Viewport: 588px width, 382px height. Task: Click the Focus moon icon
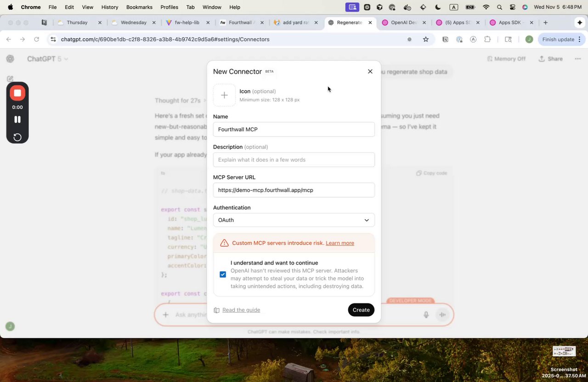(x=438, y=7)
